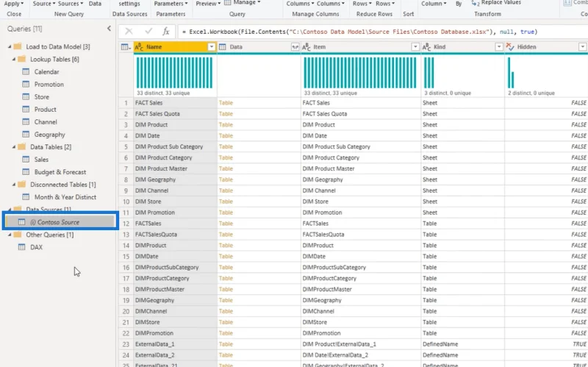This screenshot has width=588, height=367.
Task: Click the Name cell 'DIMPromotion'
Action: pos(175,333)
